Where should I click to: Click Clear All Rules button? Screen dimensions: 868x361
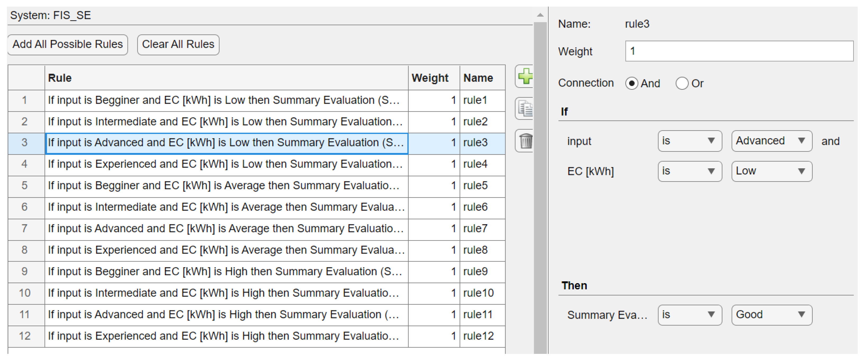click(x=178, y=44)
